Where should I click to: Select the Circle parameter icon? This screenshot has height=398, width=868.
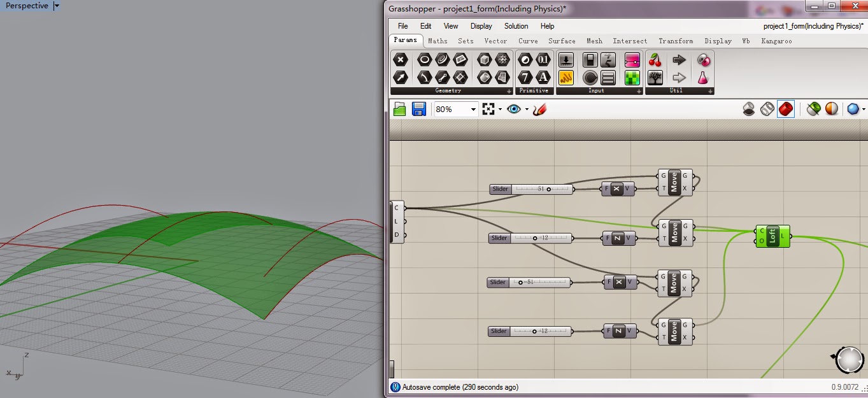[424, 60]
